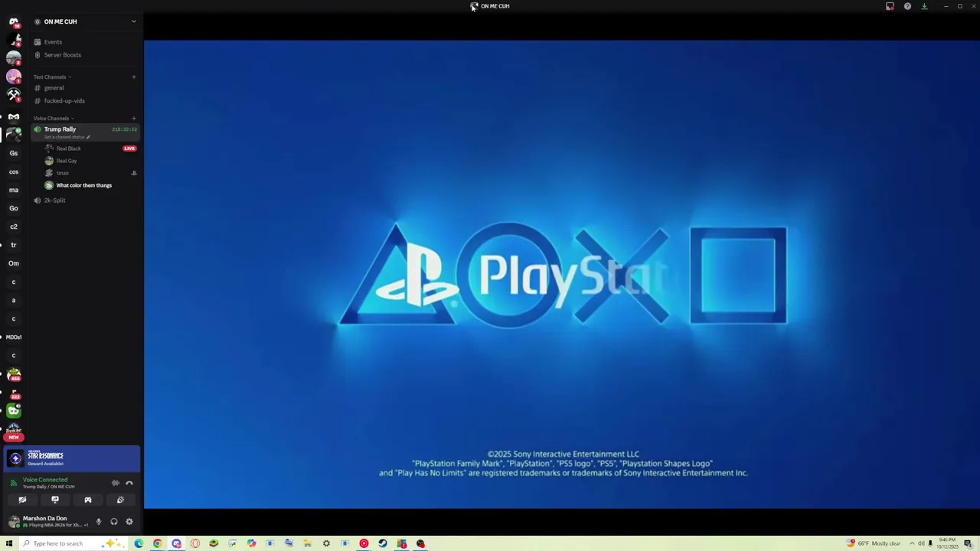Create a new text channel with plus icon
This screenshot has width=980, height=551.
pyautogui.click(x=133, y=77)
